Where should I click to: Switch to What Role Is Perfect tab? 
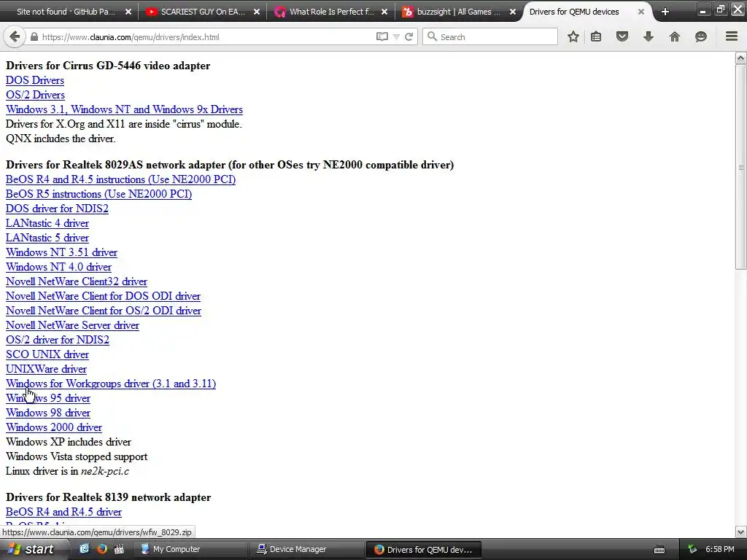331,12
